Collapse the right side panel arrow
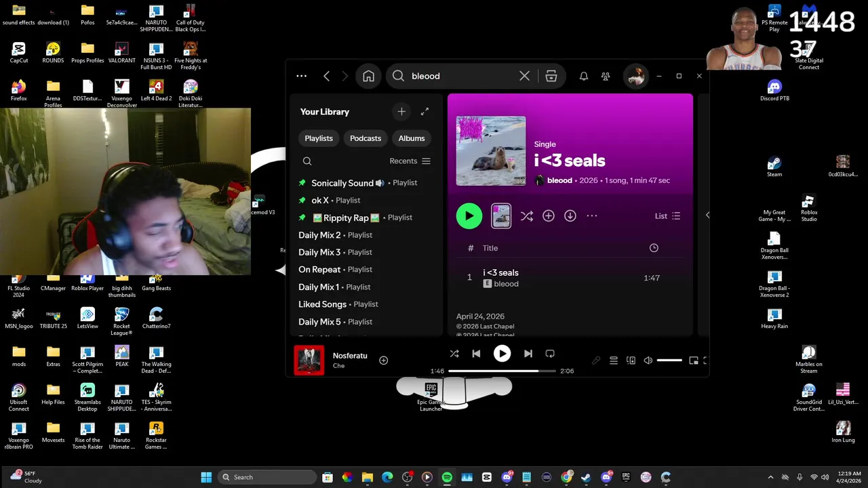This screenshot has width=868, height=488. [707, 215]
